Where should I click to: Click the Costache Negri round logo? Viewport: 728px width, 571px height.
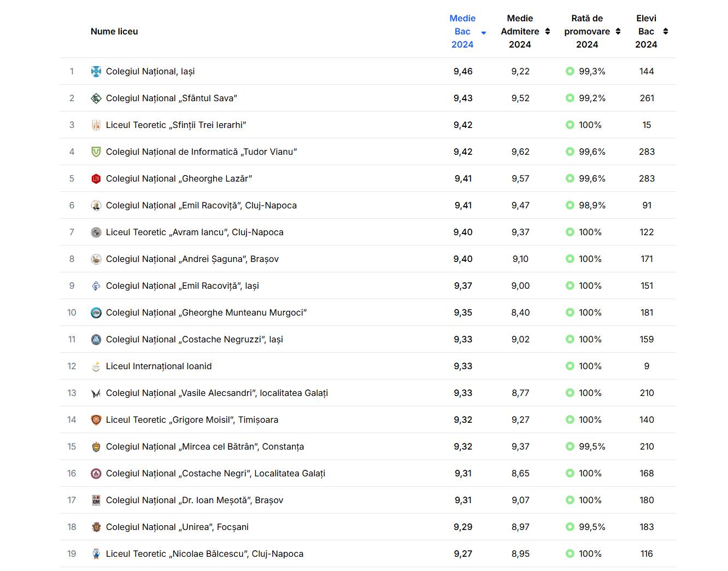[x=96, y=474]
